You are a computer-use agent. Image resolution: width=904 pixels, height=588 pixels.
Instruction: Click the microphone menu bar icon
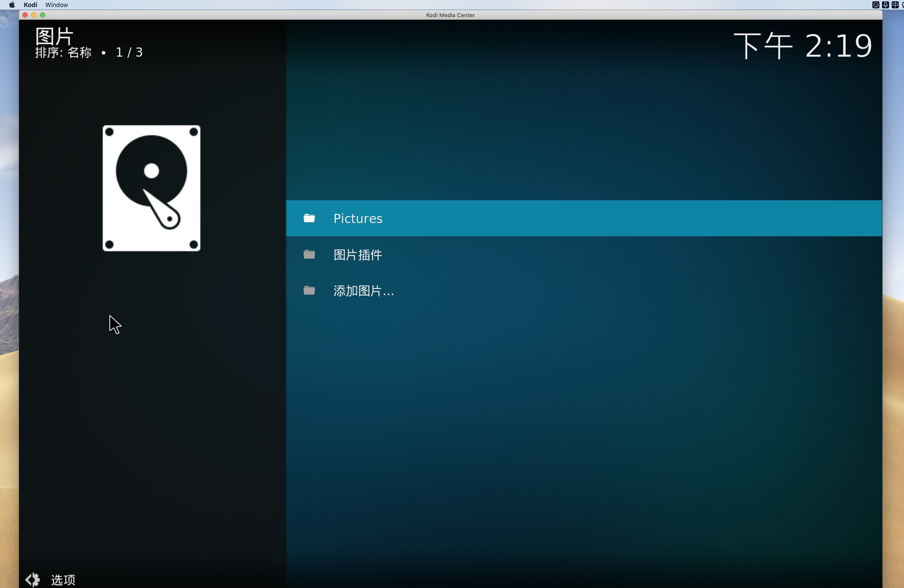(x=885, y=5)
